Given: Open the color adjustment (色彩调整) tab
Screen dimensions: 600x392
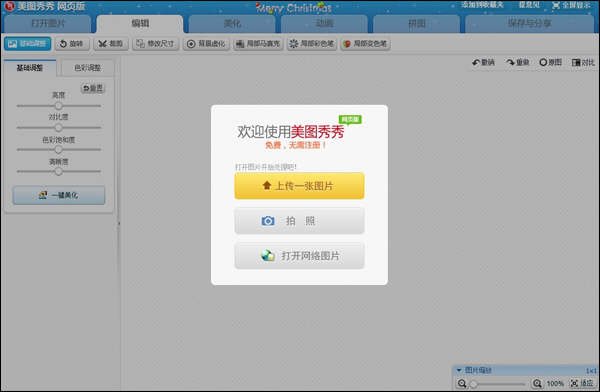Looking at the screenshot, I should [x=88, y=68].
